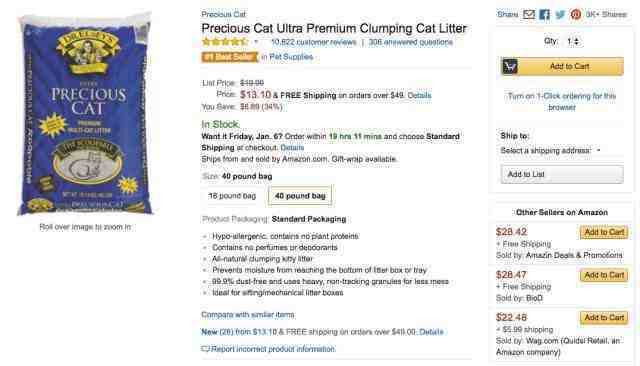640x366 pixels.
Task: Add the $28.42 seller offer to cart
Action: (x=604, y=232)
